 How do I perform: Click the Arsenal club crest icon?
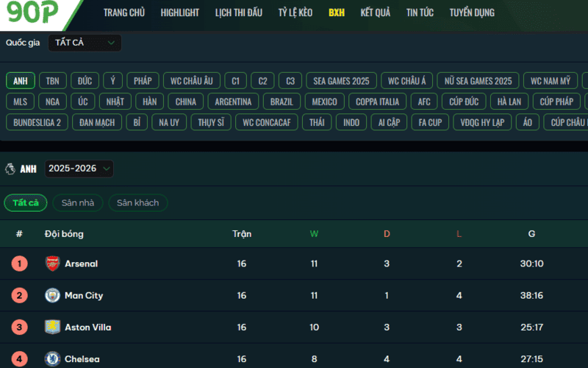[x=52, y=263]
